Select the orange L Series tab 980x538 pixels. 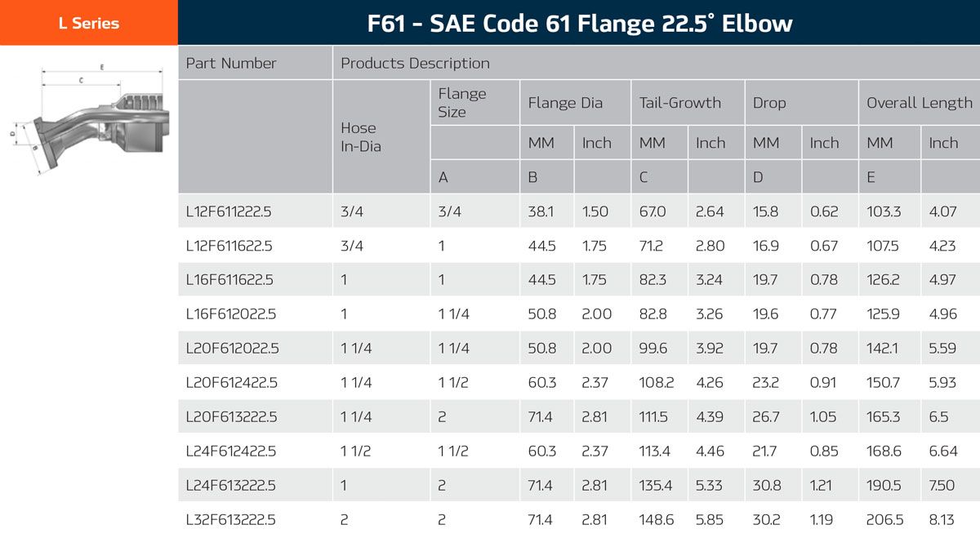click(x=88, y=23)
